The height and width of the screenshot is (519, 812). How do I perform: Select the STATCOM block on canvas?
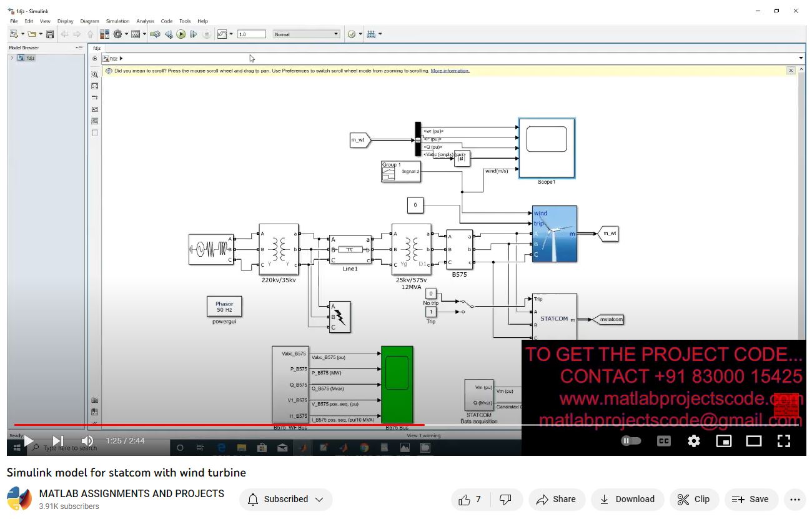tap(554, 319)
